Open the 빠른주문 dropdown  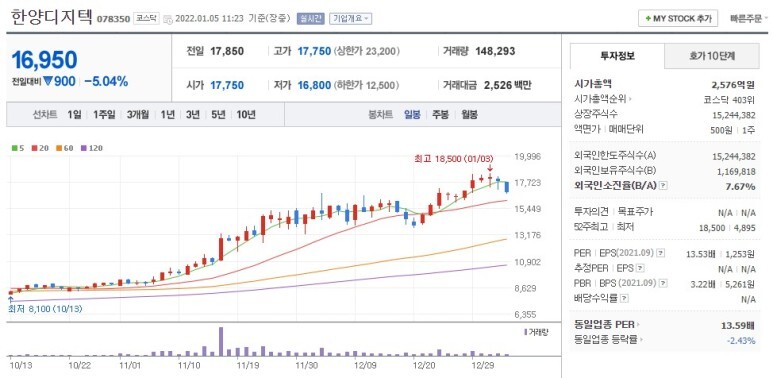pos(748,19)
